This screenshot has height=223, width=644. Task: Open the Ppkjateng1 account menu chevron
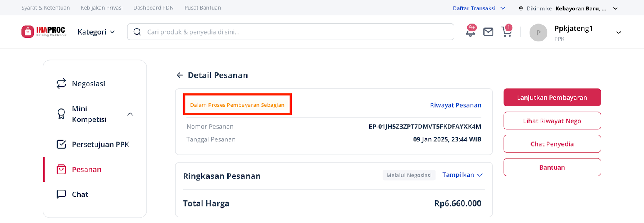point(619,33)
